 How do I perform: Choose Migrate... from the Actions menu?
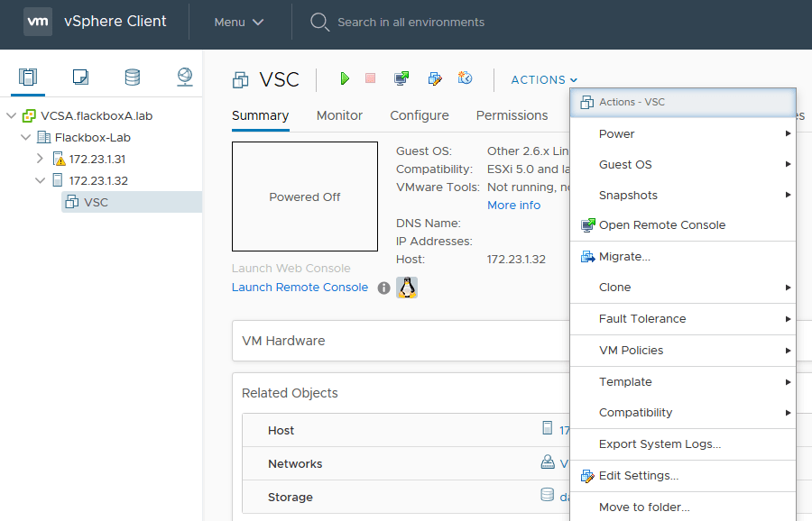click(x=624, y=257)
